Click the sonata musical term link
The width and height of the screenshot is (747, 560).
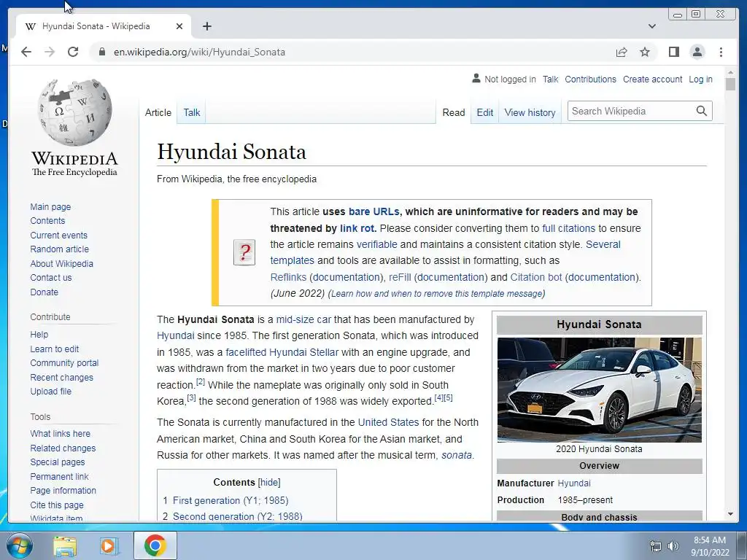[x=457, y=455]
